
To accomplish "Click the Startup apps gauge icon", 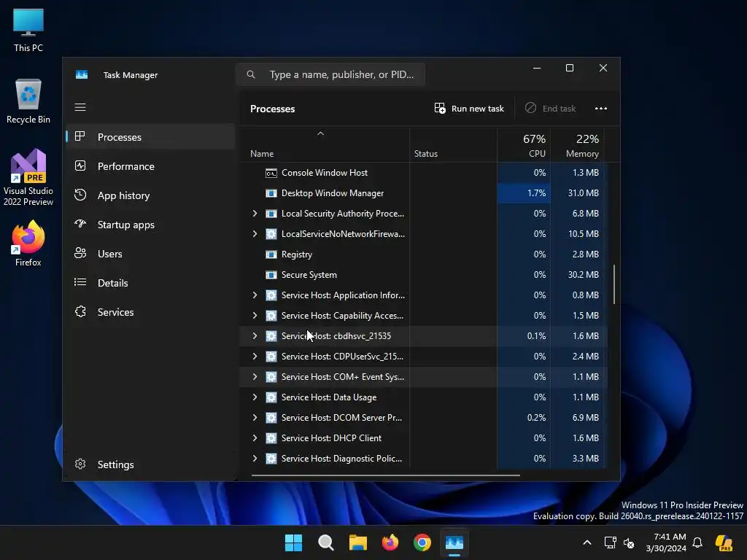I will [80, 224].
